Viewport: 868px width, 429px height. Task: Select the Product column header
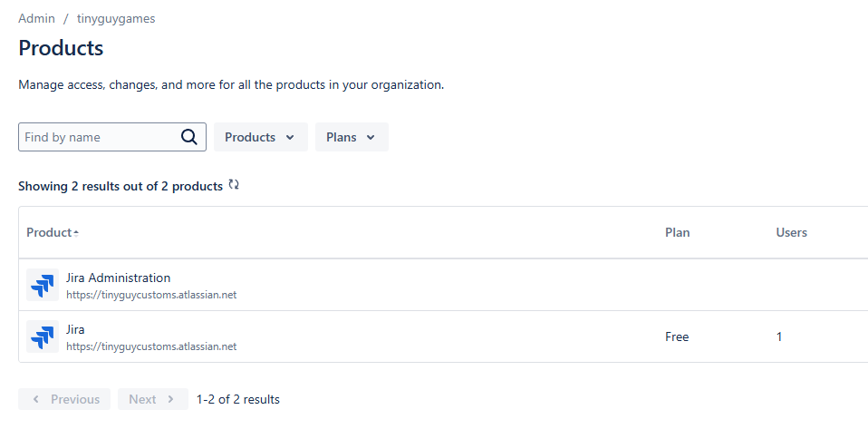(49, 232)
